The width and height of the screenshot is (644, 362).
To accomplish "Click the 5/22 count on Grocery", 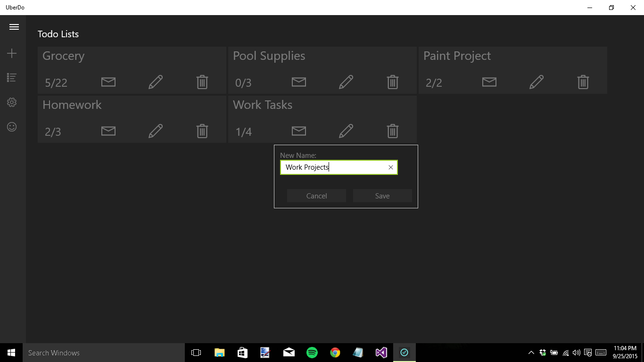I will [x=56, y=83].
